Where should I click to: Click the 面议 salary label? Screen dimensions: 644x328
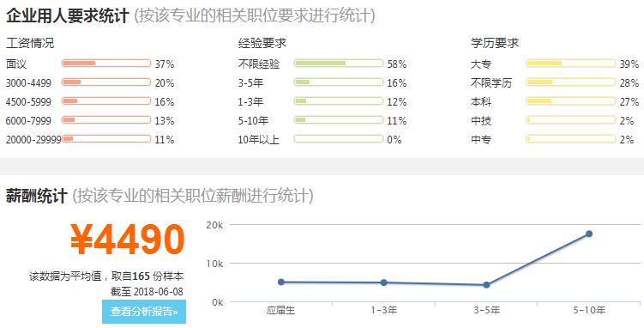pyautogui.click(x=16, y=64)
